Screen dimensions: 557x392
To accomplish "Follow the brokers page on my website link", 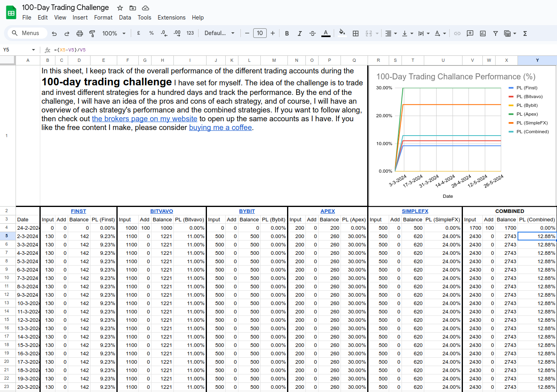I will point(144,119).
